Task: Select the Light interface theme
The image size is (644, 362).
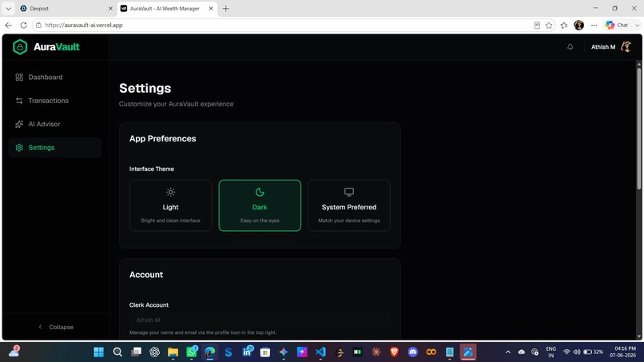Action: (170, 205)
